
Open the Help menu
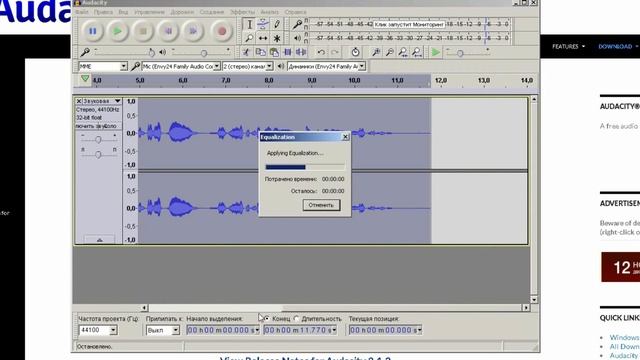click(x=295, y=12)
